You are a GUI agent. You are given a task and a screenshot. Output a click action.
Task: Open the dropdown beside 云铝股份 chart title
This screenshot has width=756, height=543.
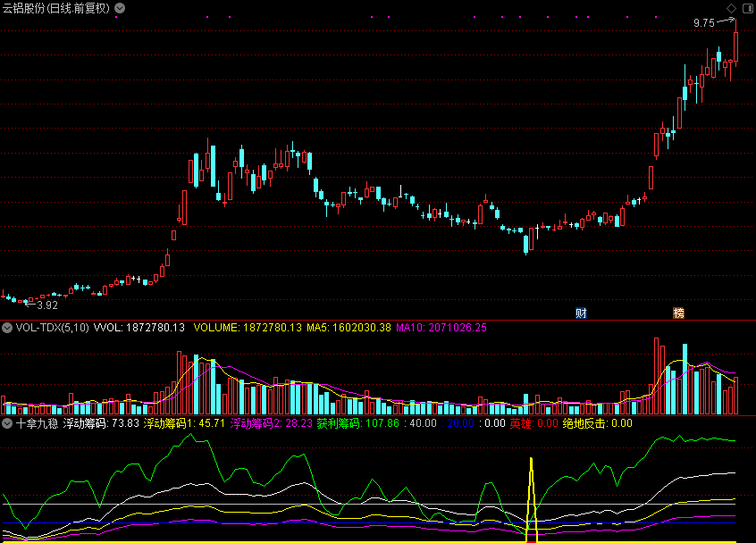(120, 8)
